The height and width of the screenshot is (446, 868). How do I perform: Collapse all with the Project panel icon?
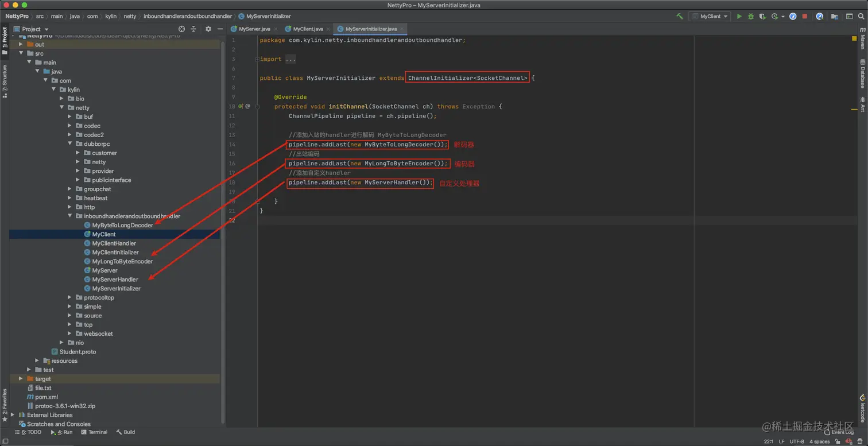pyautogui.click(x=193, y=29)
